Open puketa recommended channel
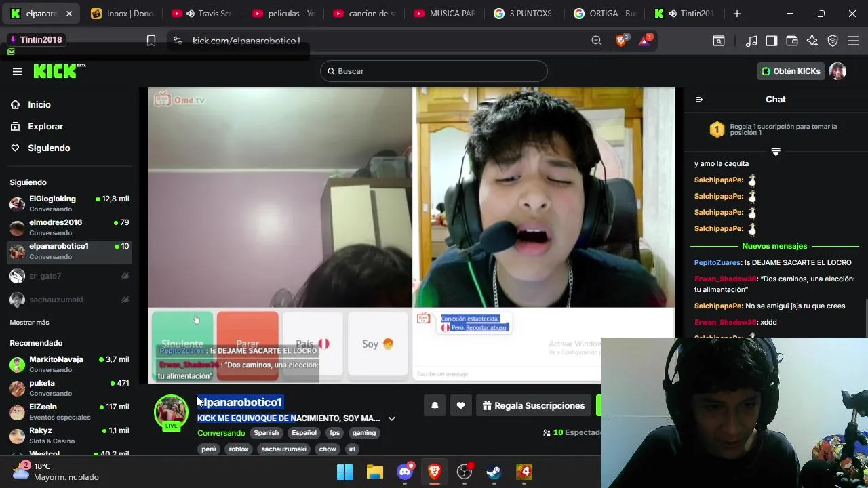The height and width of the screenshot is (488, 868). click(69, 388)
